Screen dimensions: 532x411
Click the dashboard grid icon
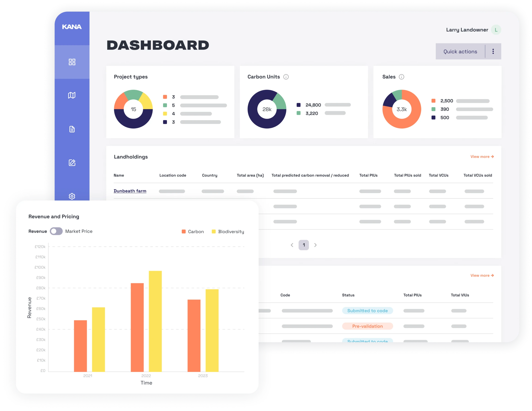pyautogui.click(x=71, y=61)
